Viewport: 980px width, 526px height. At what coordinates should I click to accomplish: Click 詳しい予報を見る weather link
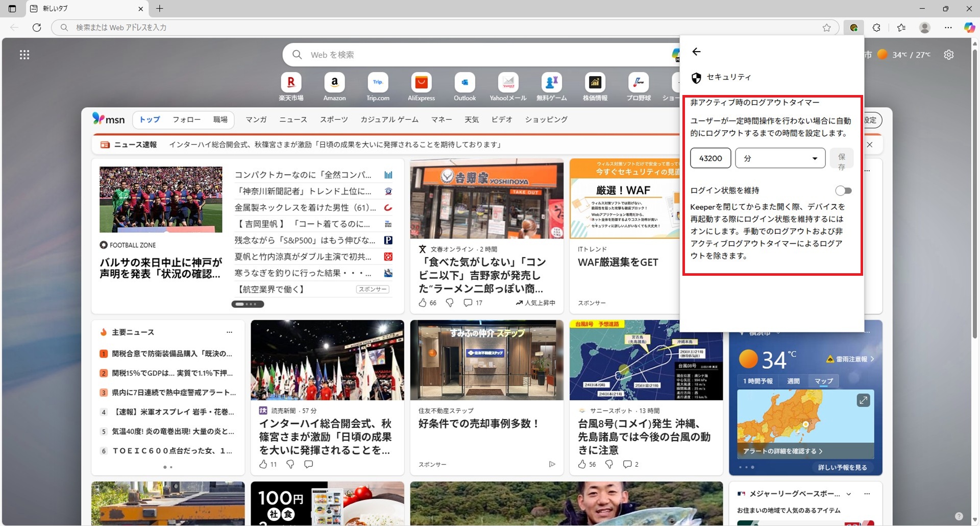coord(842,467)
